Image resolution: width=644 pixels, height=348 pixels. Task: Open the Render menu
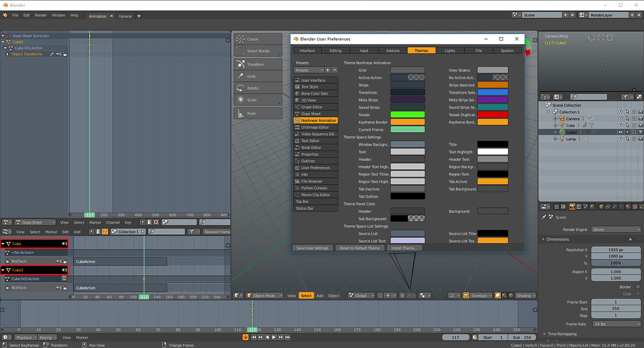(41, 15)
